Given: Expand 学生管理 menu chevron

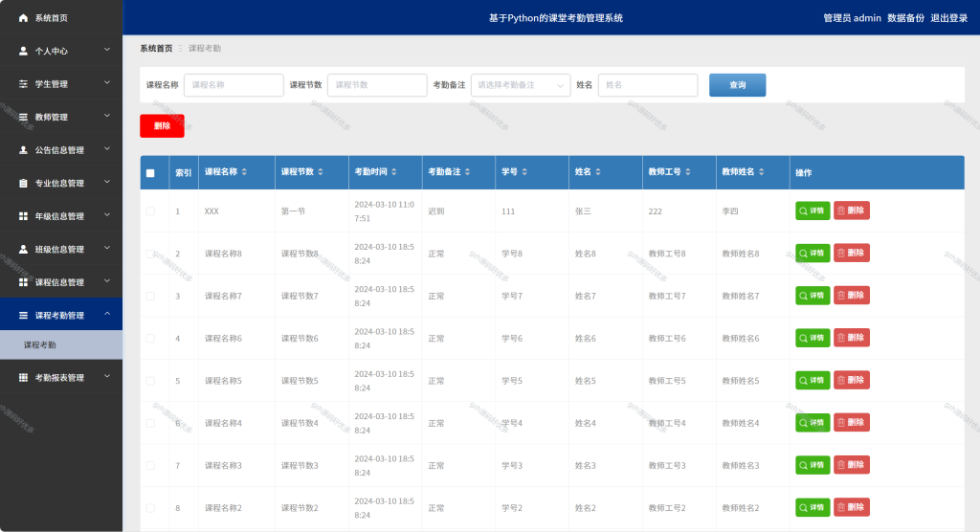Looking at the screenshot, I should 107,82.
